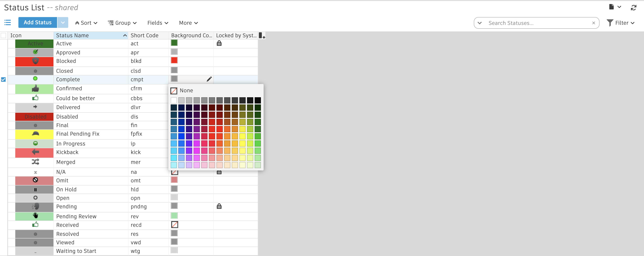644x256 pixels.
Task: Click the Add Status button
Action: click(37, 22)
